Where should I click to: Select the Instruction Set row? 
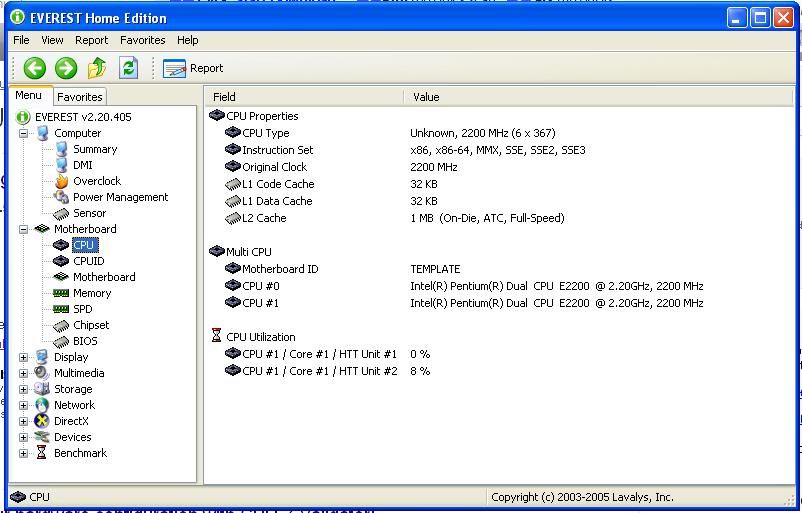405,150
